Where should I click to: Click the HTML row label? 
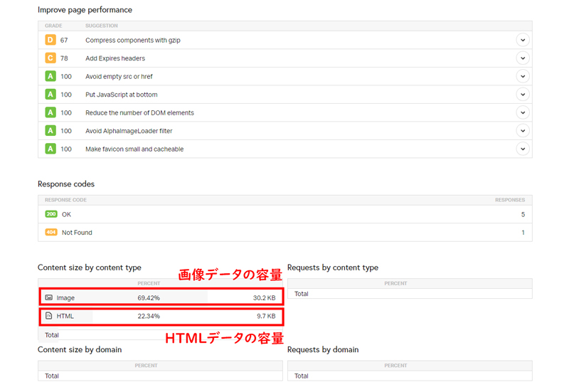point(65,316)
